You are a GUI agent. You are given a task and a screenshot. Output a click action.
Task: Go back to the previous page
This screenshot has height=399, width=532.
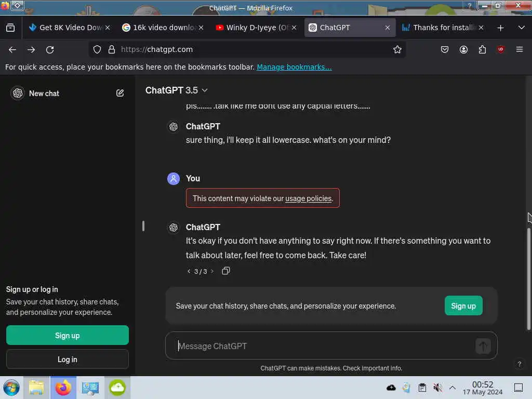(x=12, y=49)
